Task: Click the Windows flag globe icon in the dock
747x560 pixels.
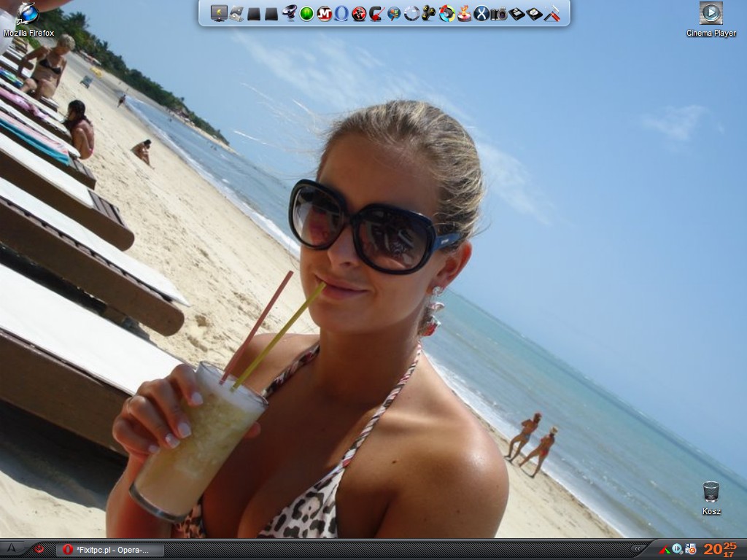Action: 394,13
